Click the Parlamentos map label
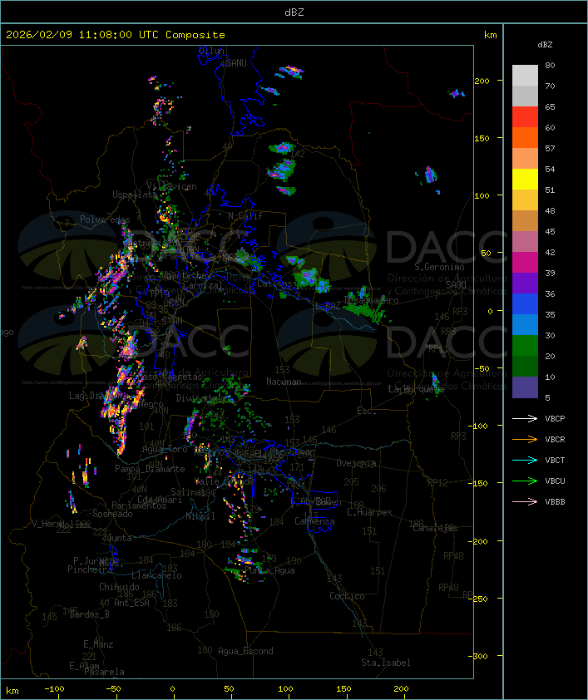 [139, 505]
